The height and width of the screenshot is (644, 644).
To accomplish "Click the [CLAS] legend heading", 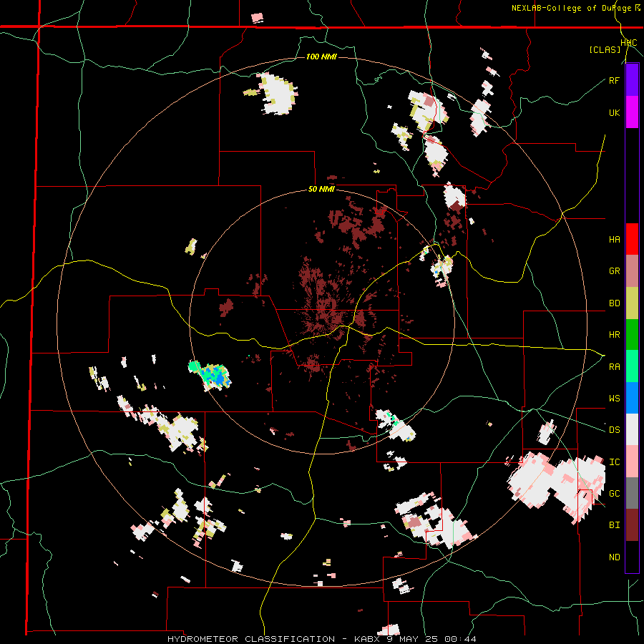I will [x=605, y=49].
